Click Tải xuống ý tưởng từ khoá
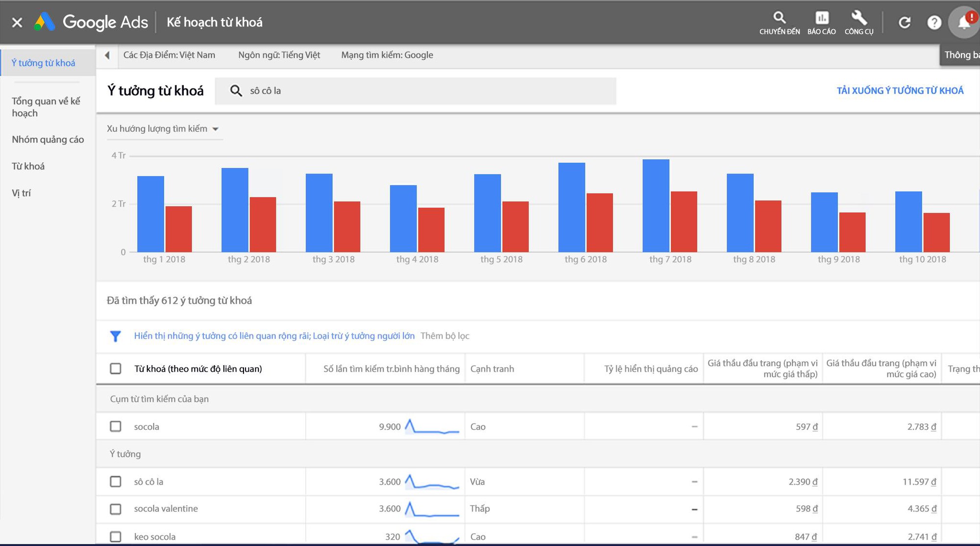The height and width of the screenshot is (546, 980). 900,91
